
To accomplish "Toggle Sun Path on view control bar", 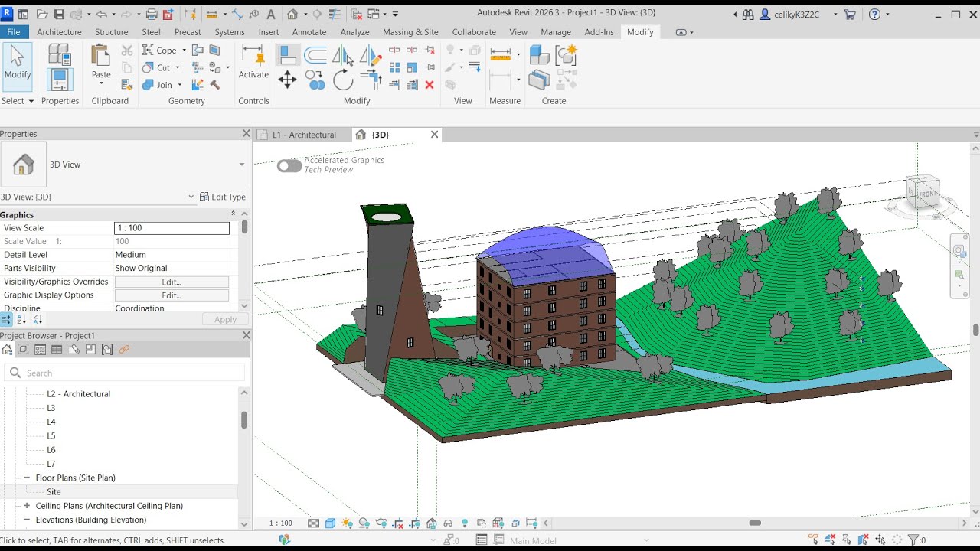I will point(348,523).
